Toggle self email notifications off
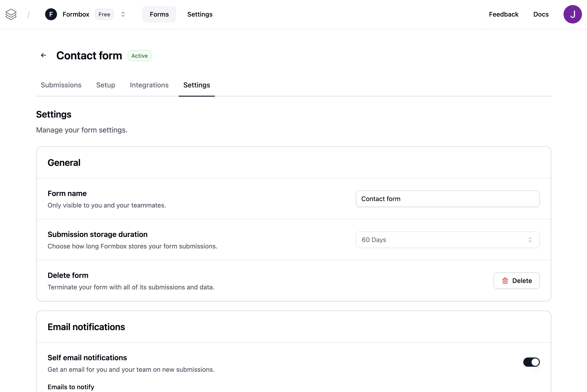Image resolution: width=587 pixels, height=392 pixels. [x=531, y=362]
